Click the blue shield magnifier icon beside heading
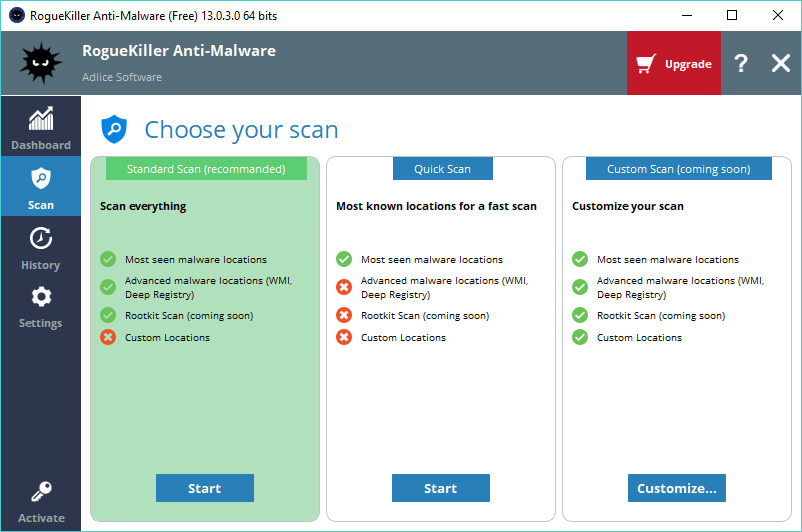802x532 pixels. pyautogui.click(x=114, y=129)
